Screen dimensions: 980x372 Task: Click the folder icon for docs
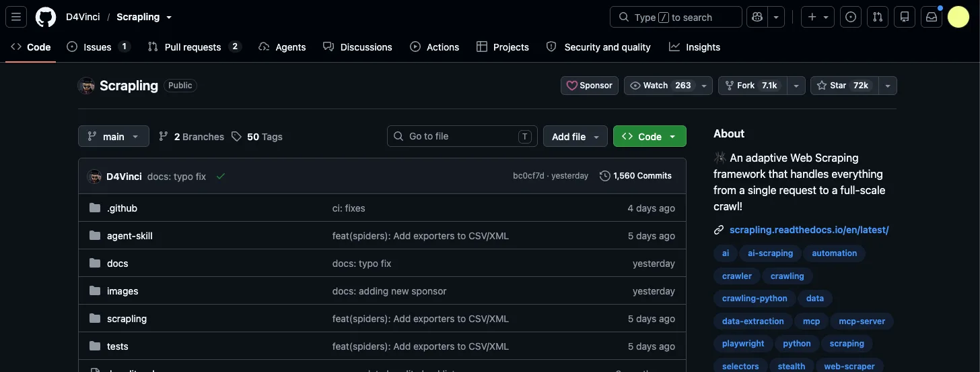coord(95,263)
